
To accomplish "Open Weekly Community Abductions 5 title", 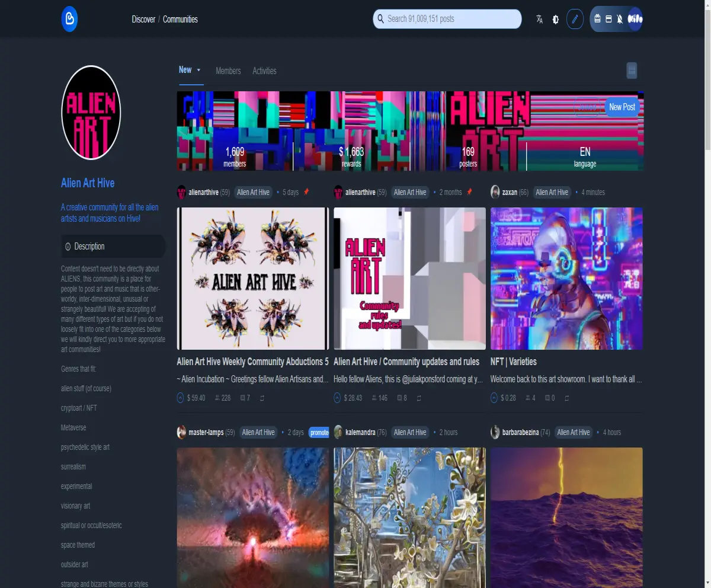I will [x=252, y=362].
